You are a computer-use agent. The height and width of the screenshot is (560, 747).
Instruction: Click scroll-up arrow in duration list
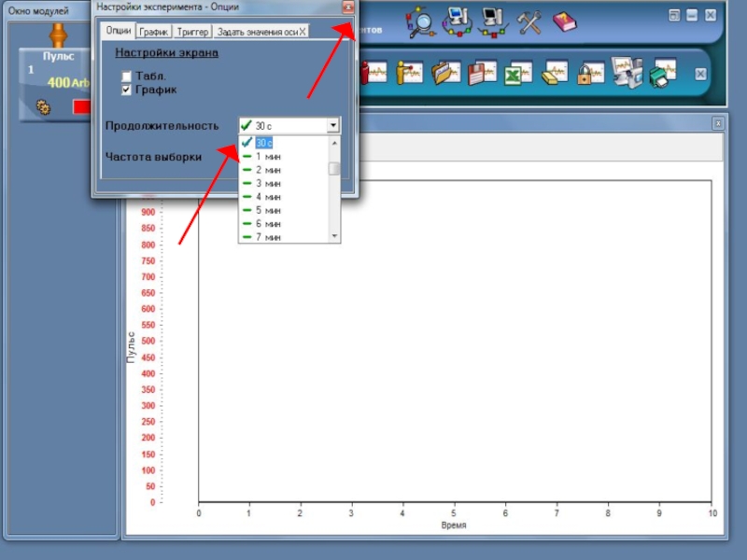pos(334,143)
